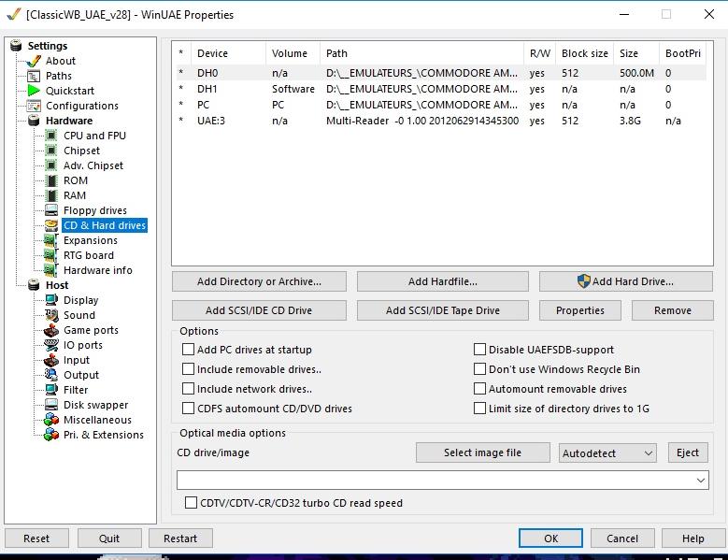Open the Host tree label
Viewport: 728px width, 560px height.
(57, 285)
